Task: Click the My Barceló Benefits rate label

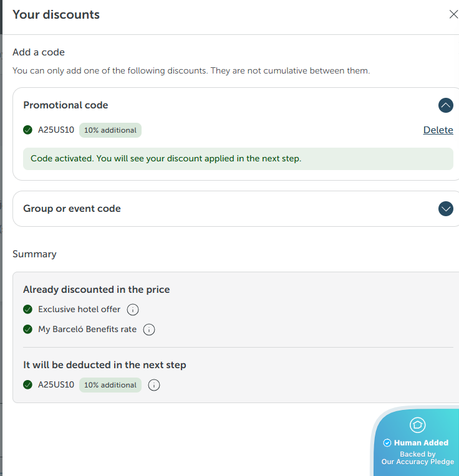Action: point(87,330)
